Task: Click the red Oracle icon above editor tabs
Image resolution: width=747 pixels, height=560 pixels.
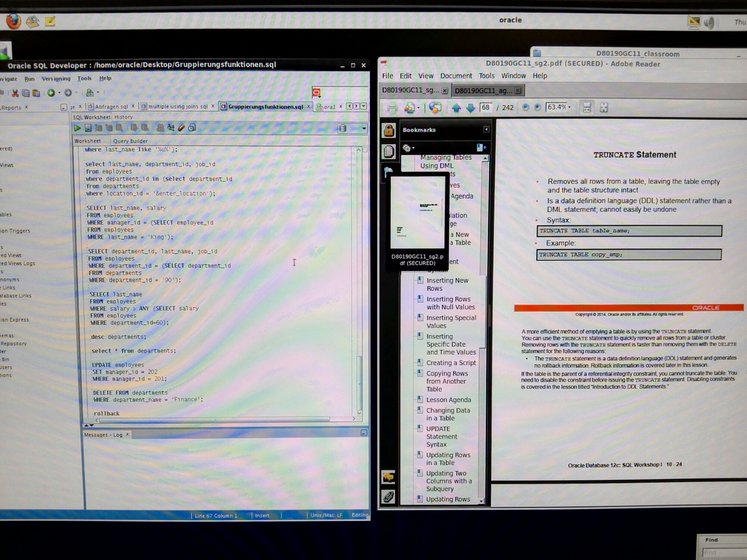Action: tap(316, 93)
